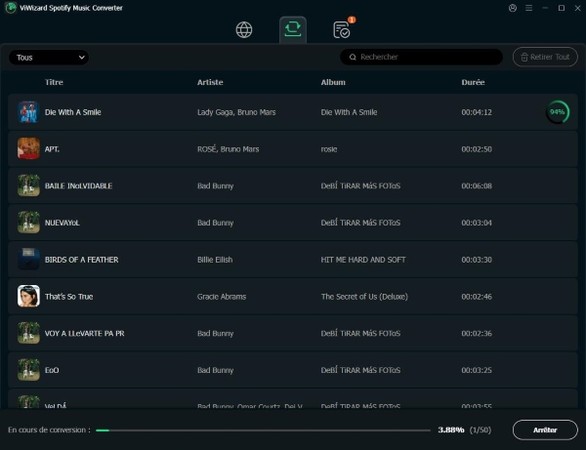Click the account profile icon
Image resolution: width=586 pixels, height=450 pixels.
tap(513, 8)
